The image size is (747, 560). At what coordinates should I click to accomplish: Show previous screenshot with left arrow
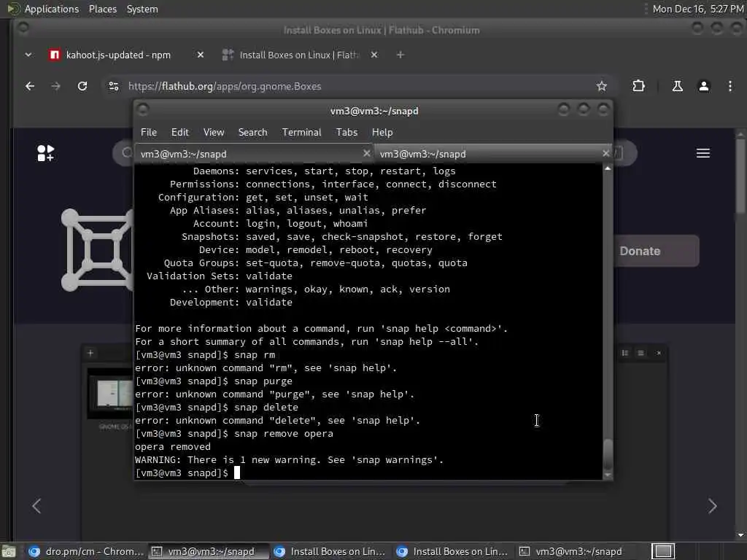click(36, 506)
